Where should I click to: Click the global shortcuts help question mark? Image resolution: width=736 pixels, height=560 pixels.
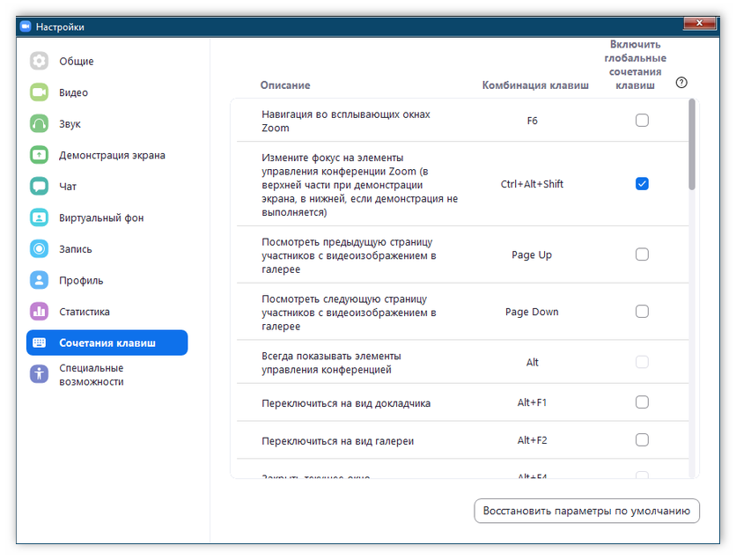[x=681, y=83]
